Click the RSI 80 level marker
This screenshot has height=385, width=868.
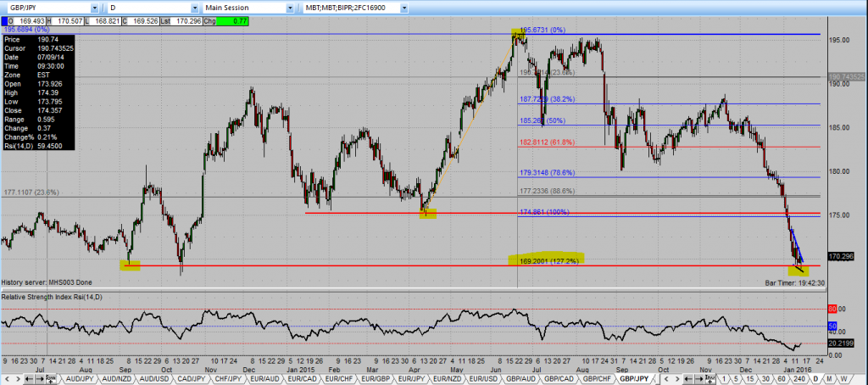(x=831, y=309)
